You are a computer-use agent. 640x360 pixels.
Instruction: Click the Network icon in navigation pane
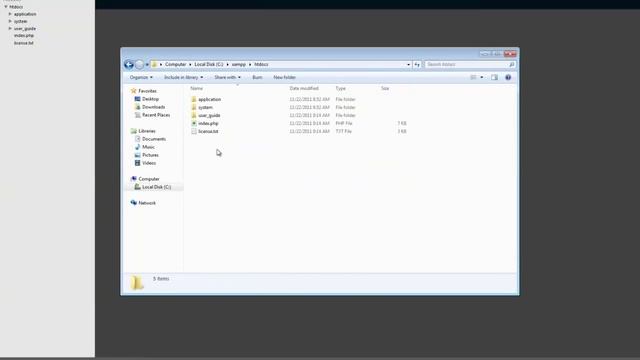coord(133,203)
